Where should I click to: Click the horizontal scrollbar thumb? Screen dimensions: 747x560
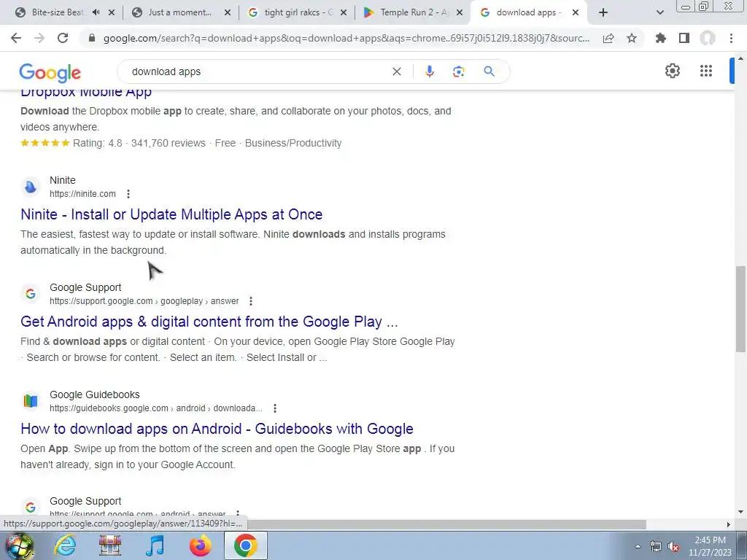point(446,524)
